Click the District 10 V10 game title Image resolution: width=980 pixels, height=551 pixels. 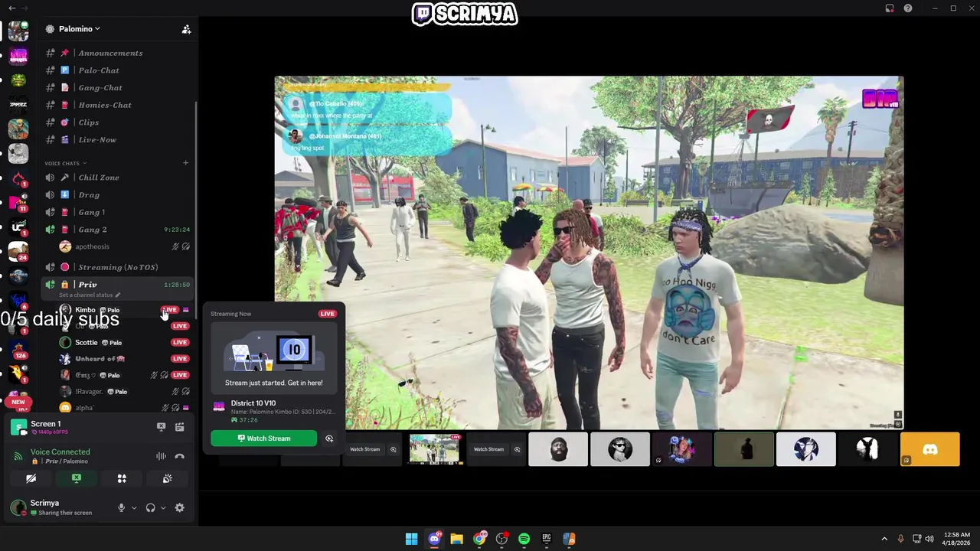[x=253, y=403]
